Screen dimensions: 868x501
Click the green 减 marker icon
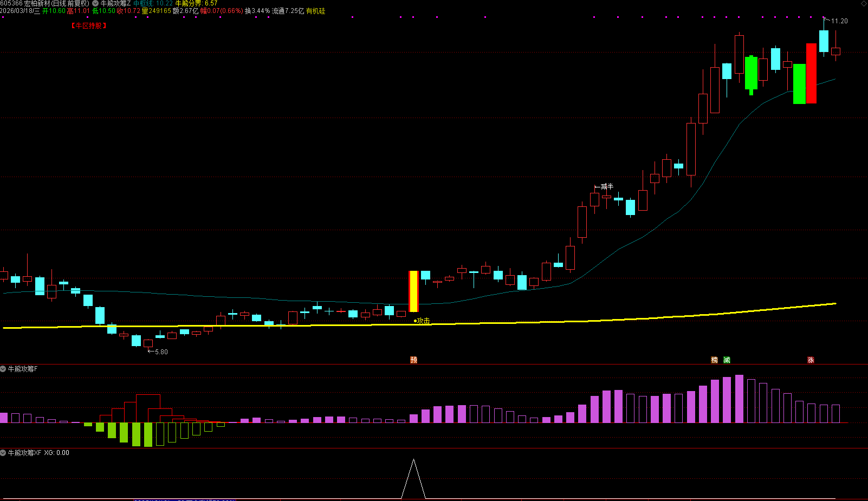point(727,360)
